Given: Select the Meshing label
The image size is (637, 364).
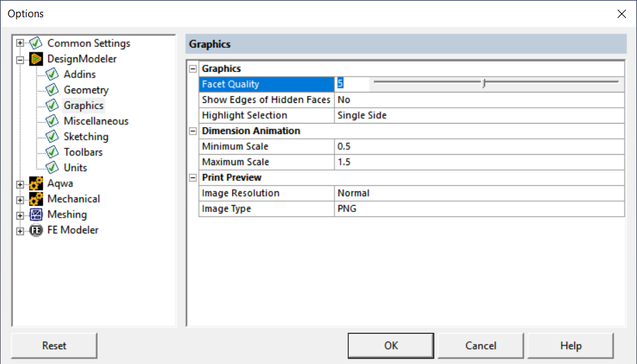Looking at the screenshot, I should (67, 215).
